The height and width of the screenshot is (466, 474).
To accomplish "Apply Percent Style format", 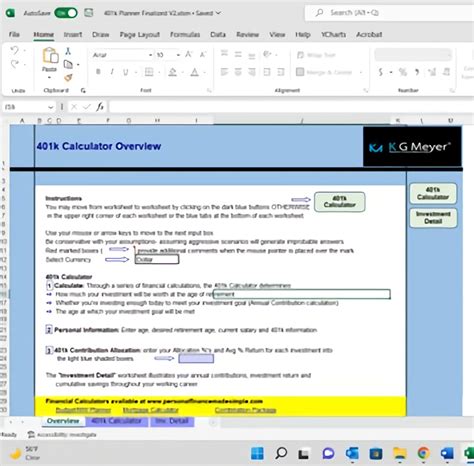I will tap(403, 72).
